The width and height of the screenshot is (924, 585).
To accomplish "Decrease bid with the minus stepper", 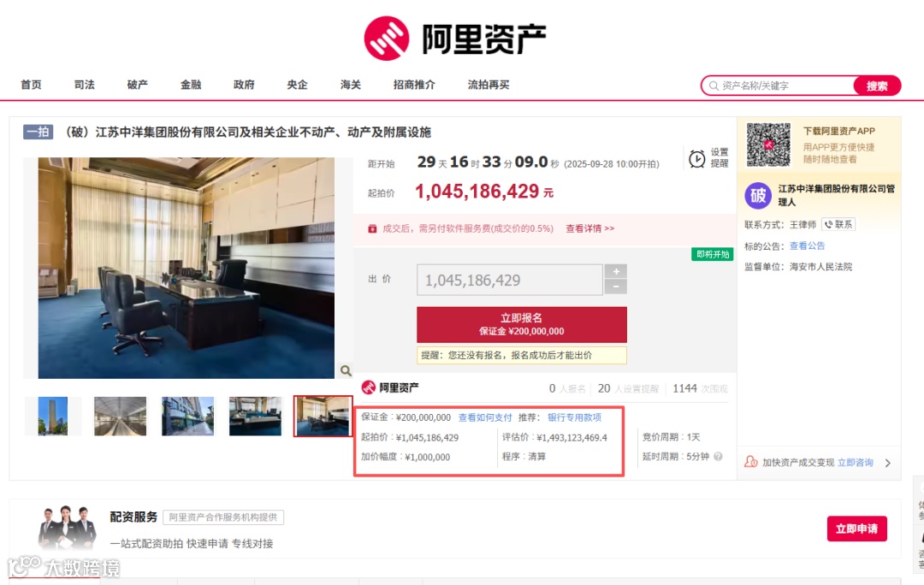I will (x=616, y=287).
